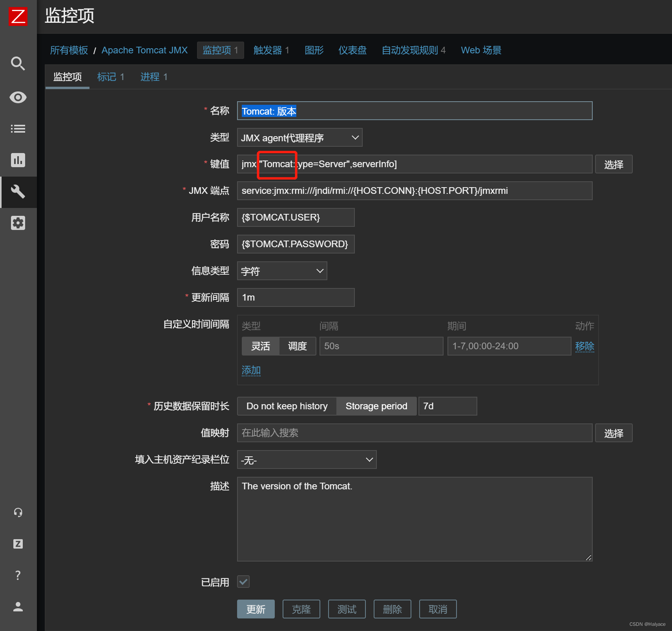This screenshot has height=631, width=672.
Task: Open 监控项 1 in template navigation
Action: 221,50
